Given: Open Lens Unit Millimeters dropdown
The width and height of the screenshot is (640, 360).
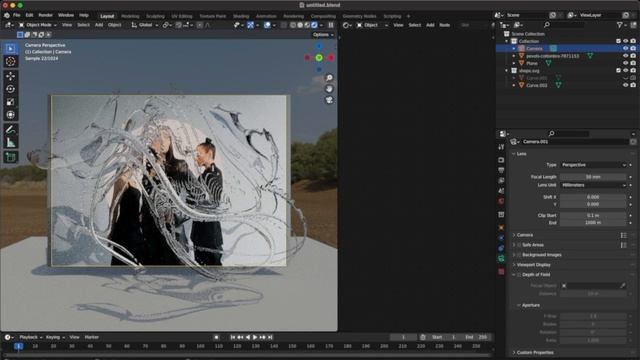Looking at the screenshot, I should tap(593, 185).
